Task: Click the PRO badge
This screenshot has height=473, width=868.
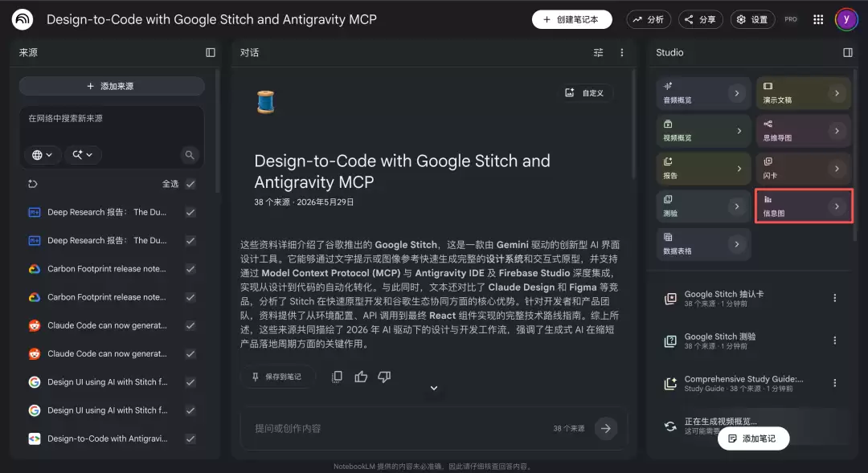Action: (791, 19)
